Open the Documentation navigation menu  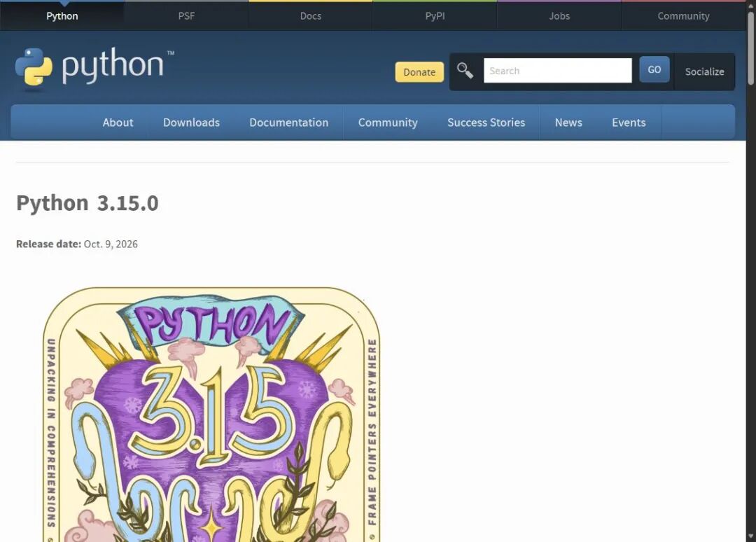289,123
